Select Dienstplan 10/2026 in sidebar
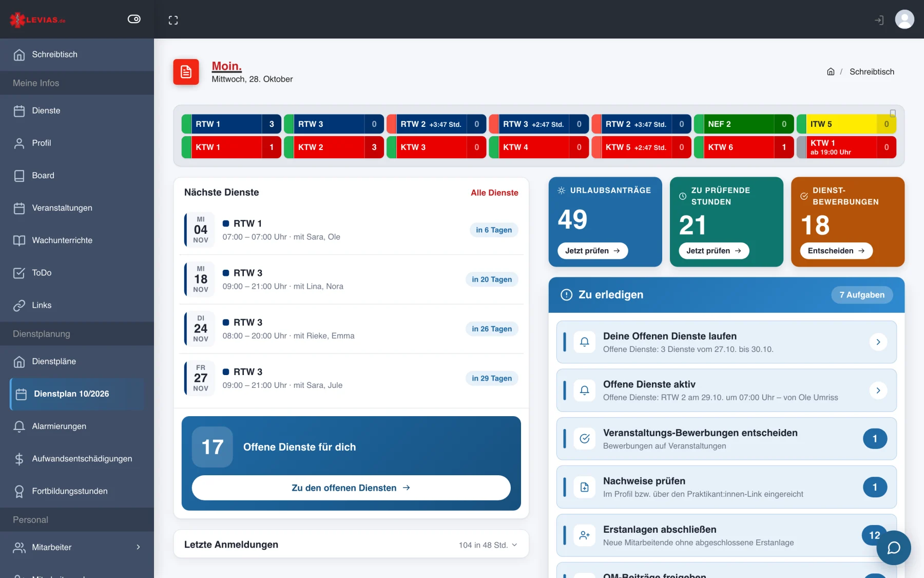 (x=77, y=394)
